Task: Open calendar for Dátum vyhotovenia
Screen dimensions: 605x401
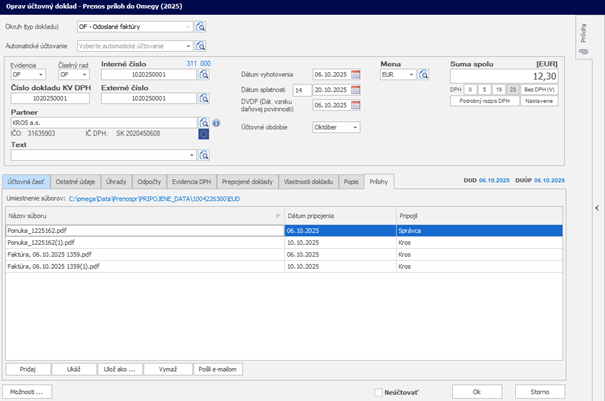Action: pyautogui.click(x=354, y=74)
